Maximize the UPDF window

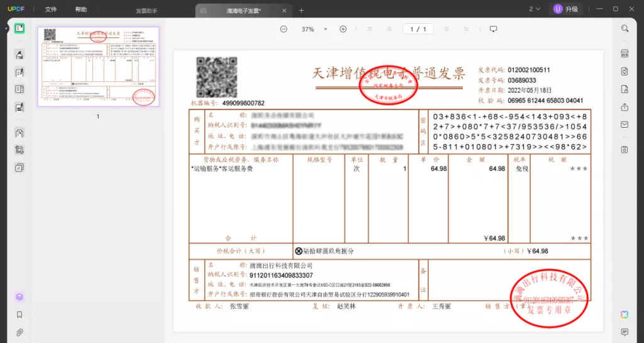(616, 9)
